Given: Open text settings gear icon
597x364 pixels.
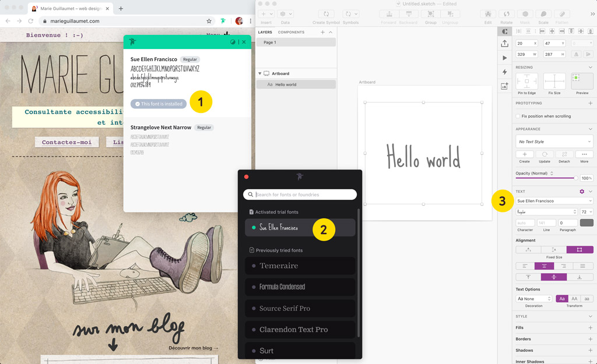Looking at the screenshot, I should 581,192.
